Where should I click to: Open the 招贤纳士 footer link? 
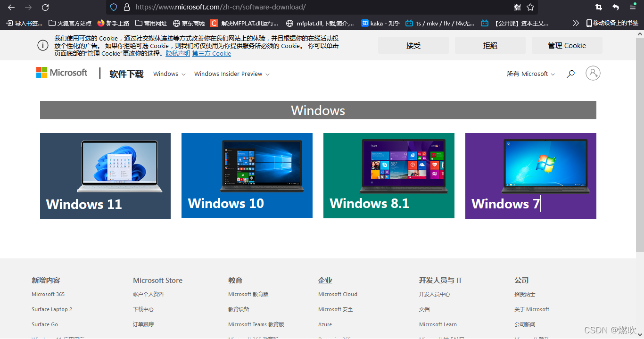(525, 294)
